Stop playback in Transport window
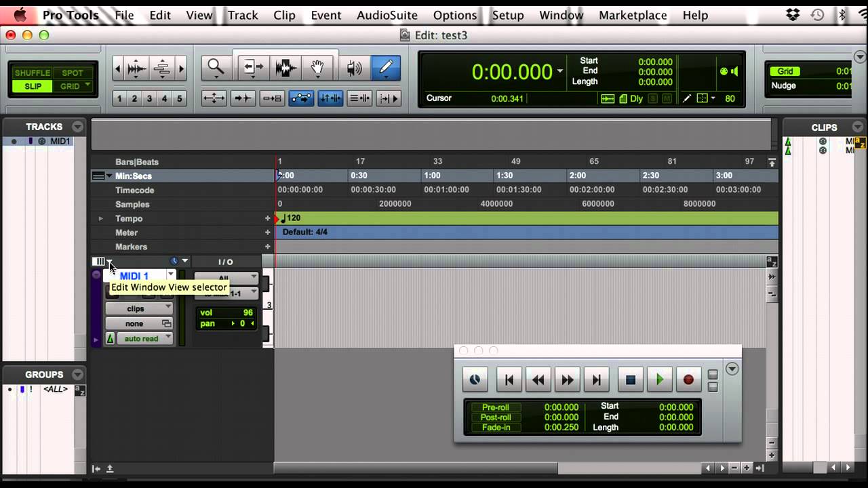The image size is (868, 488). pos(630,380)
